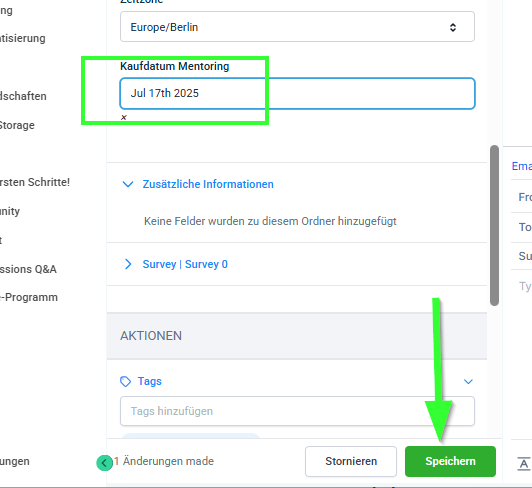Screen dimensions: 532x488
Task: Open the Storage sidebar menu item
Action: click(17, 125)
